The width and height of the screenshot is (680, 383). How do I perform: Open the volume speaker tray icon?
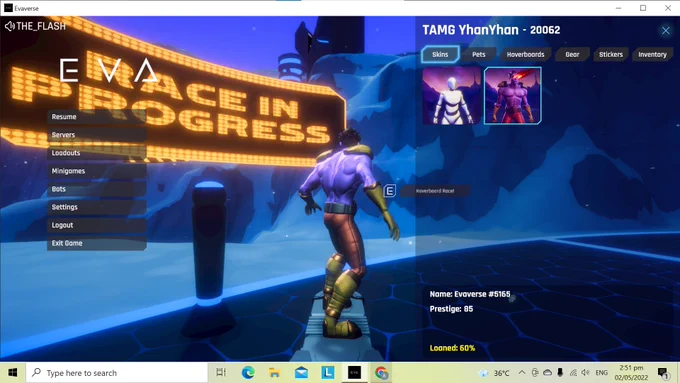(x=585, y=373)
